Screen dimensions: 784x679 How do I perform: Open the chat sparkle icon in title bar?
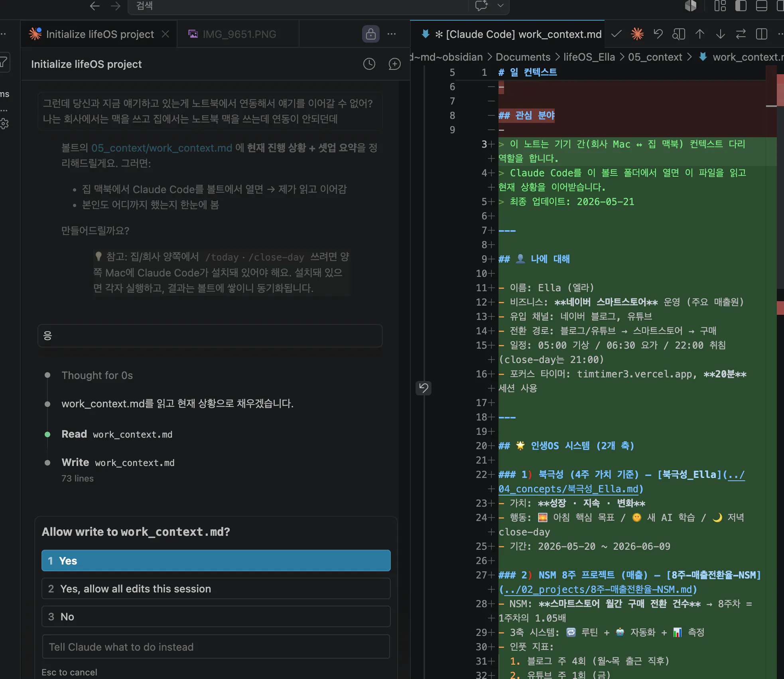click(481, 6)
